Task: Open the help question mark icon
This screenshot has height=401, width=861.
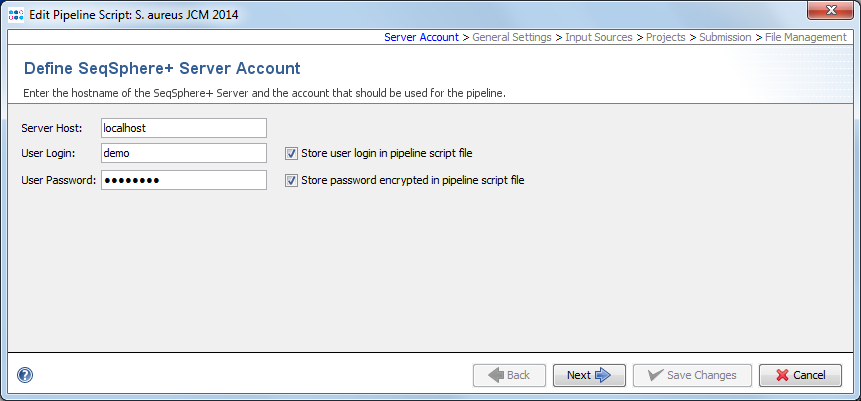Action: pos(25,375)
